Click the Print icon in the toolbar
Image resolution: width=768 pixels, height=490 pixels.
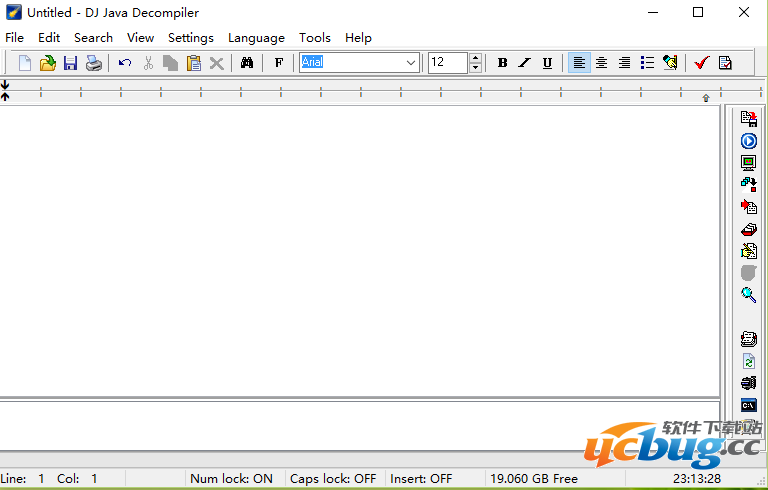[x=93, y=63]
